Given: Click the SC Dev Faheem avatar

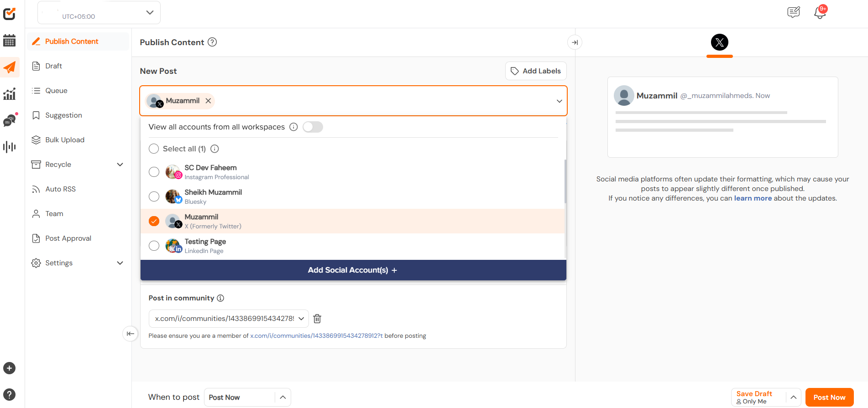Looking at the screenshot, I should click(173, 172).
